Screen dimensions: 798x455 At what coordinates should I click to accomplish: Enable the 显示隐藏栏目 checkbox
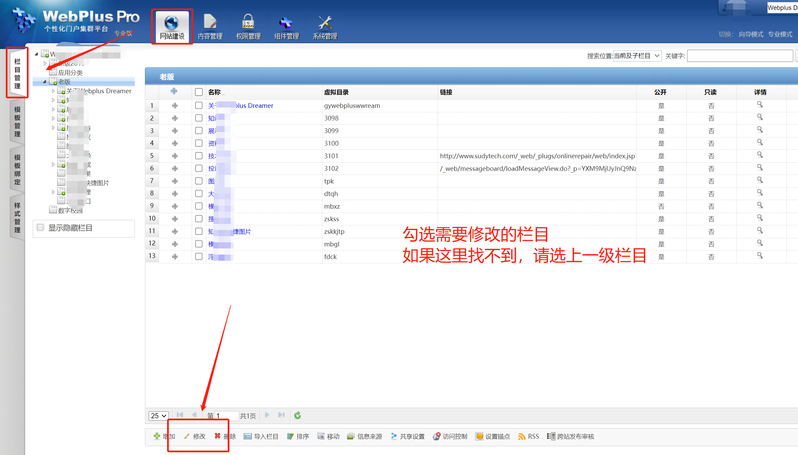[40, 228]
